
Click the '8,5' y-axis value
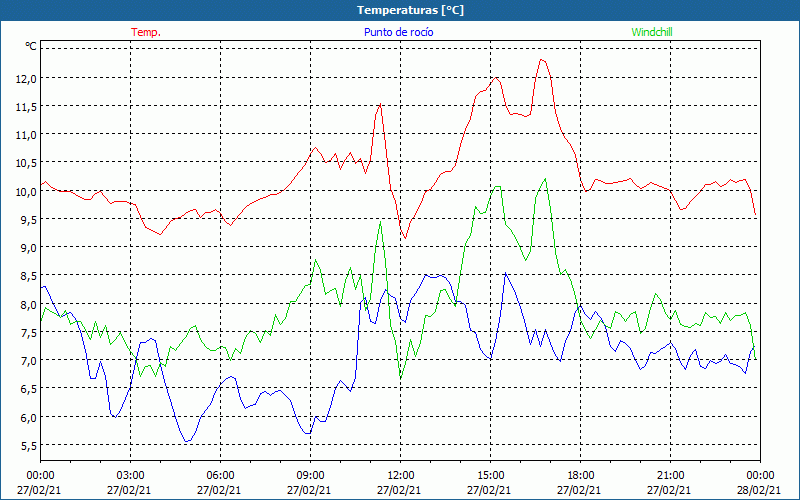pos(28,277)
